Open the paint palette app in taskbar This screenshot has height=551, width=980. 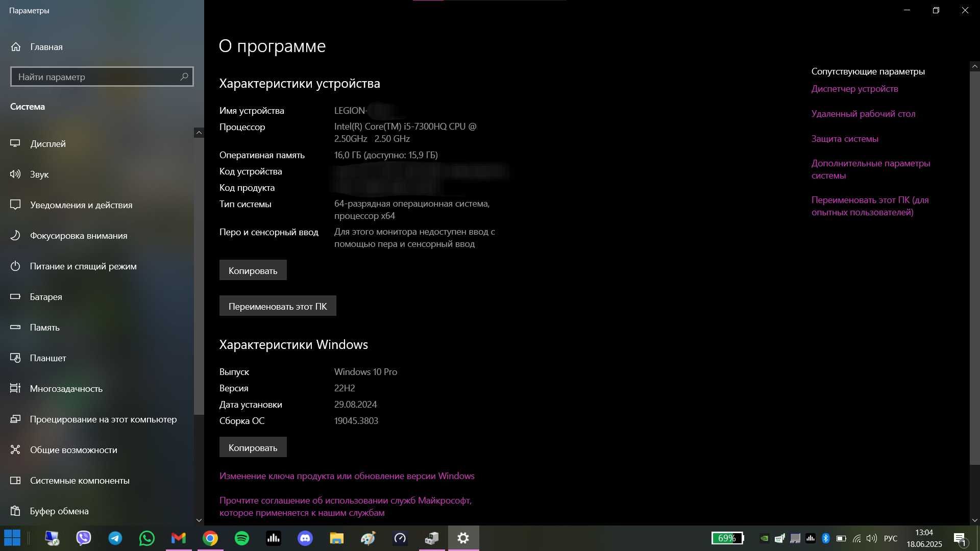[369, 538]
